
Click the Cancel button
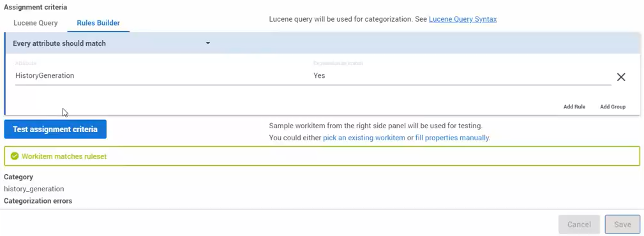tap(579, 225)
